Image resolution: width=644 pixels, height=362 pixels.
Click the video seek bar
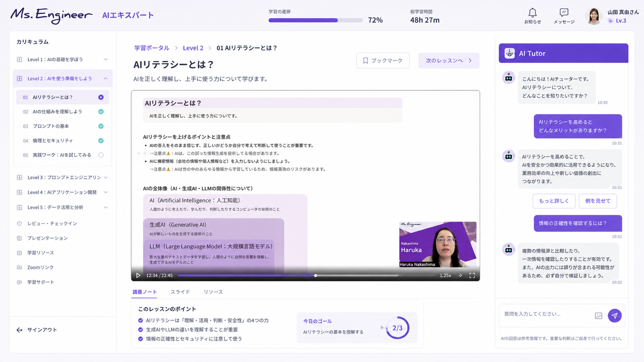click(306, 276)
